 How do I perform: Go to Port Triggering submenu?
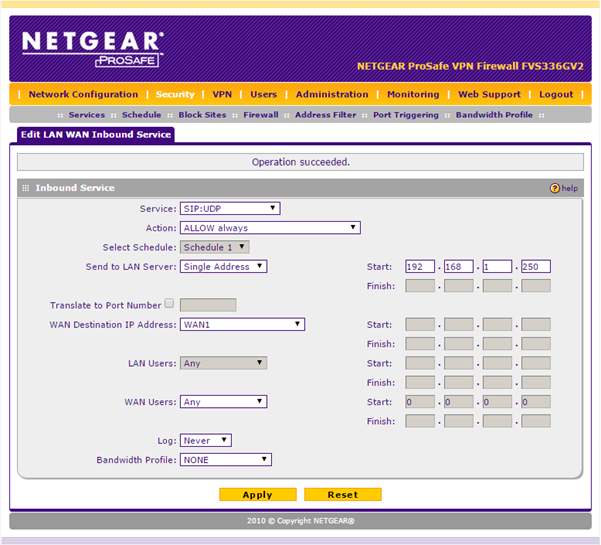coord(406,115)
